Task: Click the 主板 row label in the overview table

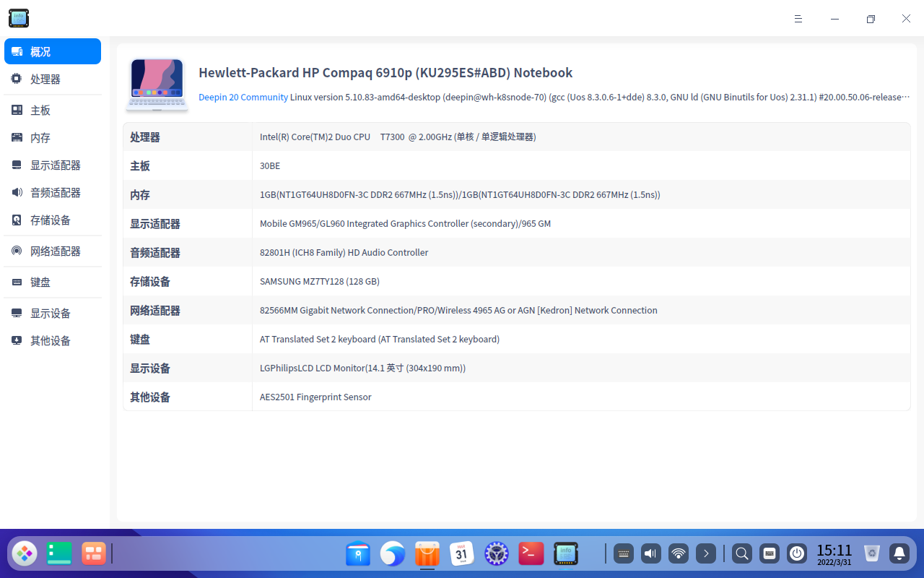Action: coord(140,165)
